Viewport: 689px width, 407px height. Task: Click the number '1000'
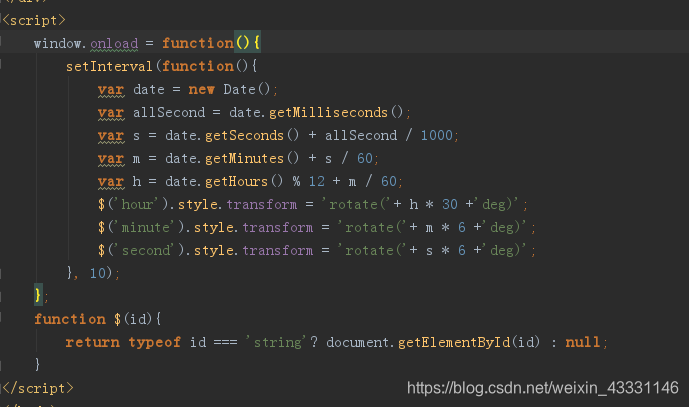436,135
